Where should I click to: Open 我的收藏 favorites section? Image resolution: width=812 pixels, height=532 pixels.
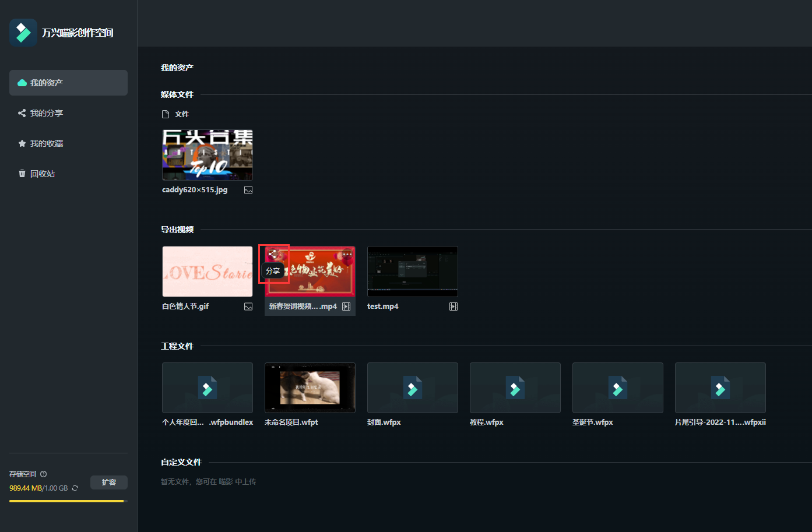68,143
